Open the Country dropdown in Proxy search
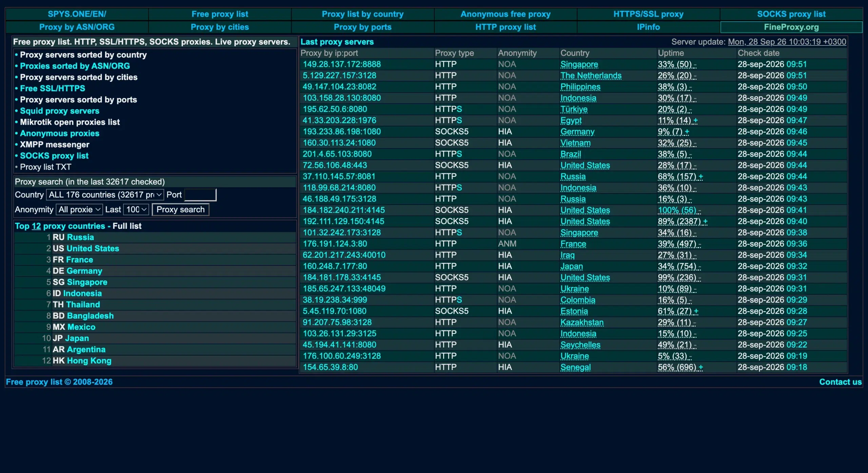Screen dimensions: 868x473 coord(105,195)
